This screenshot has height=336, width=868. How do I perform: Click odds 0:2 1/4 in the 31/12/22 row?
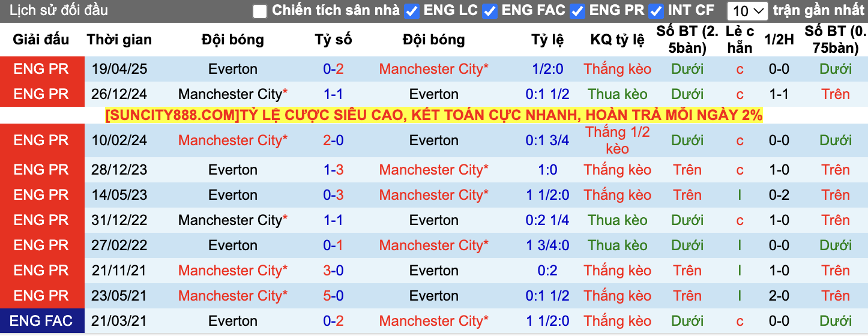click(547, 220)
